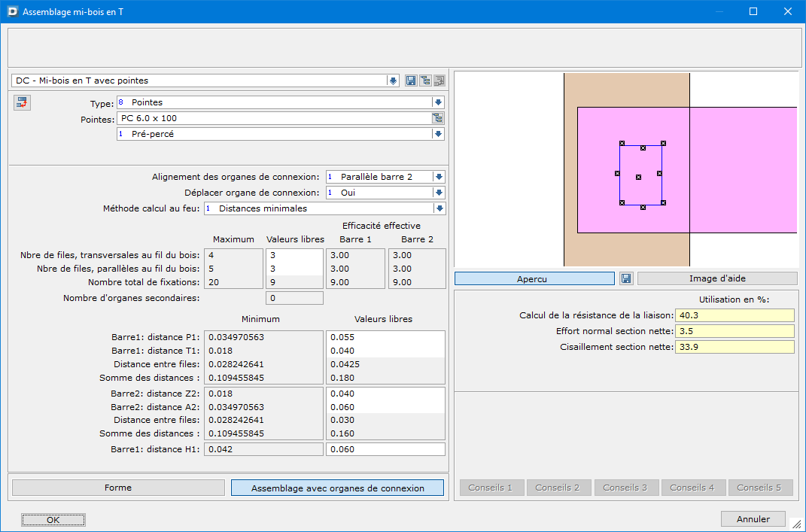
Task: Show the Apercu preview
Action: 534,278
